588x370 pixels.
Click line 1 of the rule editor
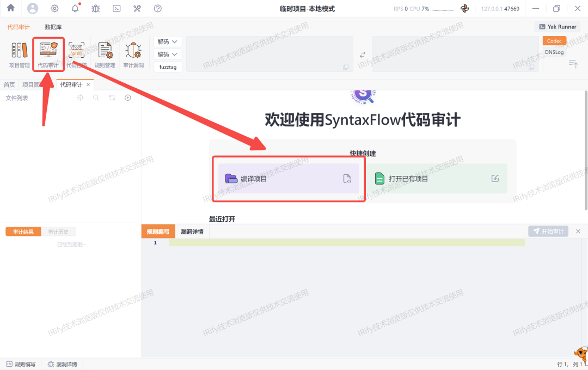(346, 242)
